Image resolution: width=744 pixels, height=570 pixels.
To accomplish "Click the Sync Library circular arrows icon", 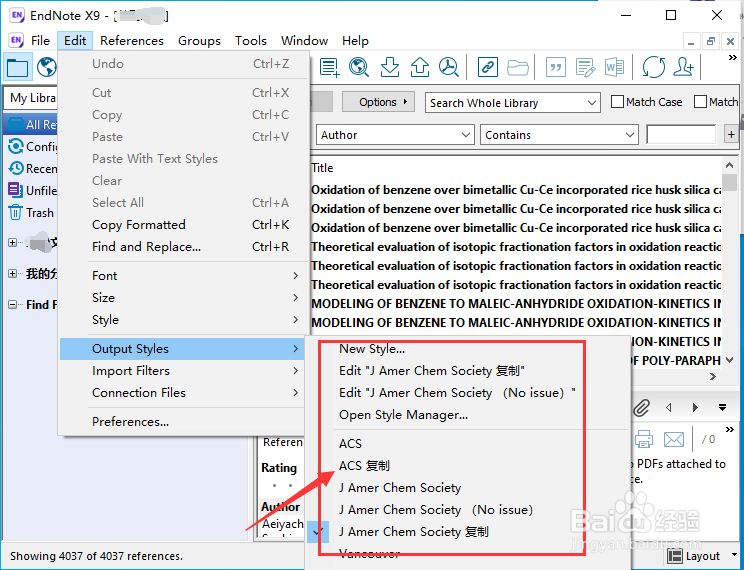I will coord(653,67).
